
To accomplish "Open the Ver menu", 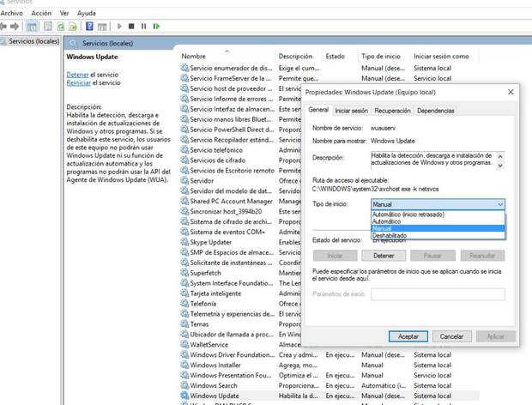I will [x=64, y=13].
